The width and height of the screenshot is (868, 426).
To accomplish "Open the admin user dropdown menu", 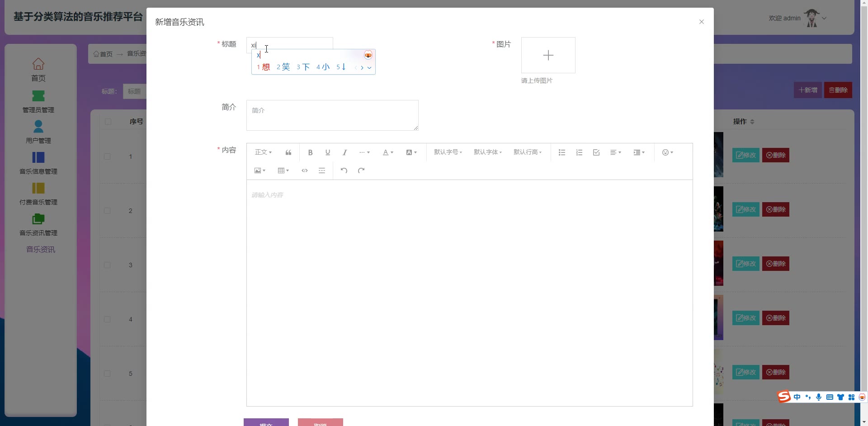I will point(797,18).
